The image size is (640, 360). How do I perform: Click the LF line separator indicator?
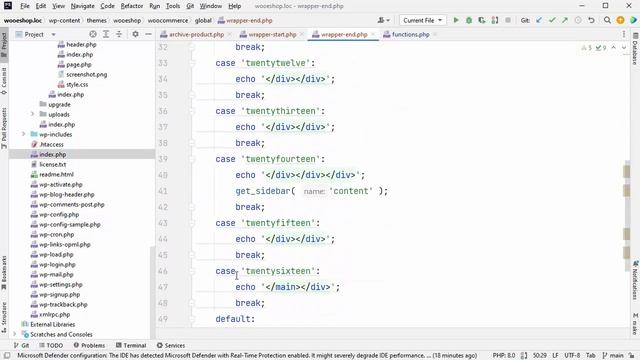pyautogui.click(x=556, y=356)
